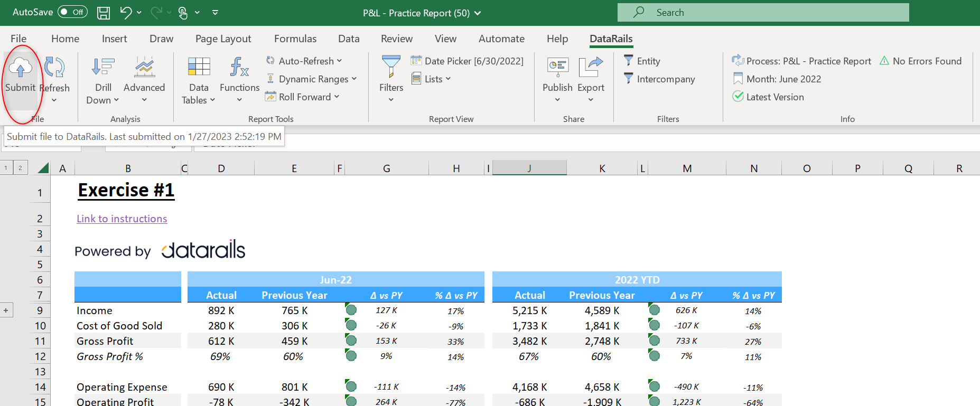This screenshot has height=406, width=980.
Task: Switch to the View tab
Action: (445, 39)
